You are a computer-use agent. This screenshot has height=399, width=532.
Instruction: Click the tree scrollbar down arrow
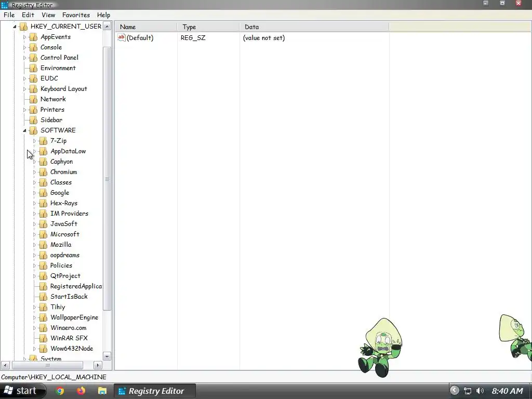(x=107, y=356)
